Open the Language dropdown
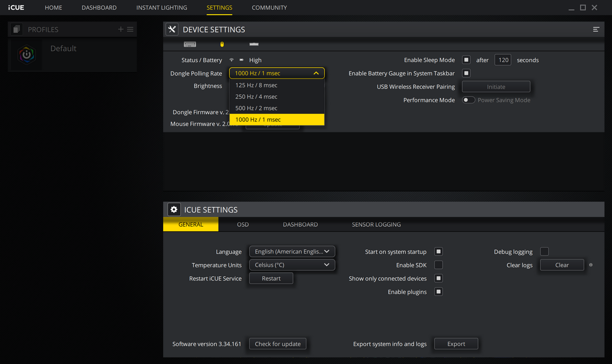The image size is (612, 364). (x=292, y=251)
